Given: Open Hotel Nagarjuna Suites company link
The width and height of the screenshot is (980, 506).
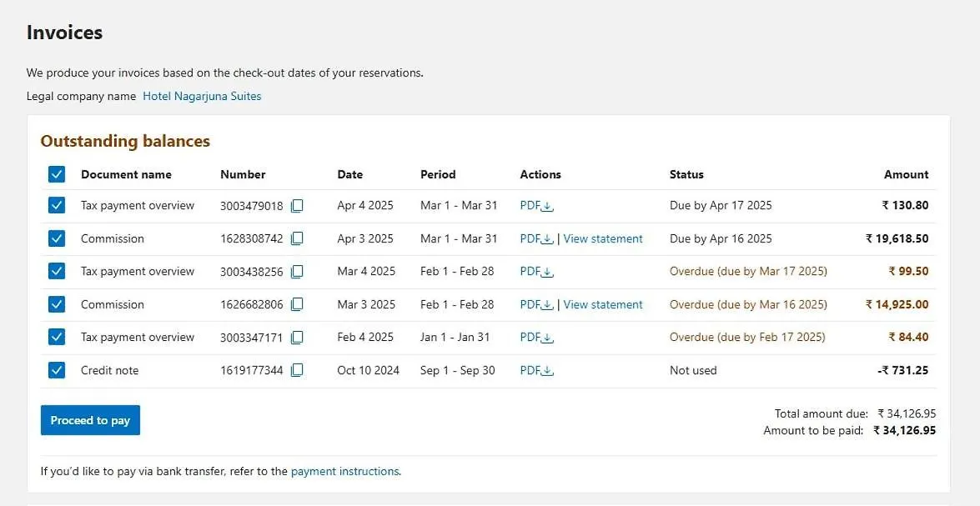Looking at the screenshot, I should [202, 96].
